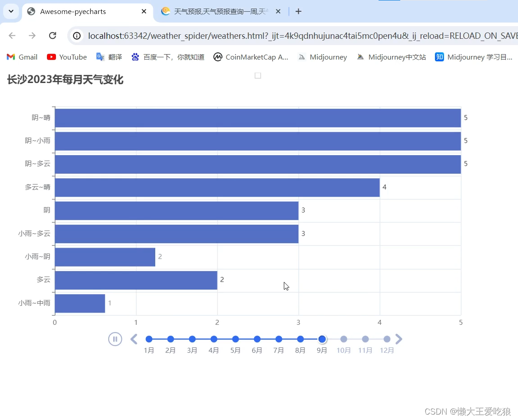Go to previous month with left chevron
The image size is (518, 420).
134,339
